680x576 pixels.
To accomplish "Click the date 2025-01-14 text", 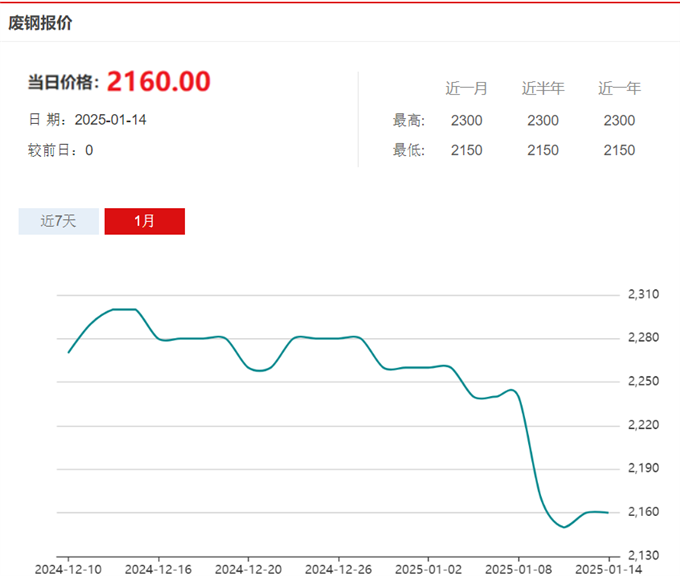I will tap(110, 120).
